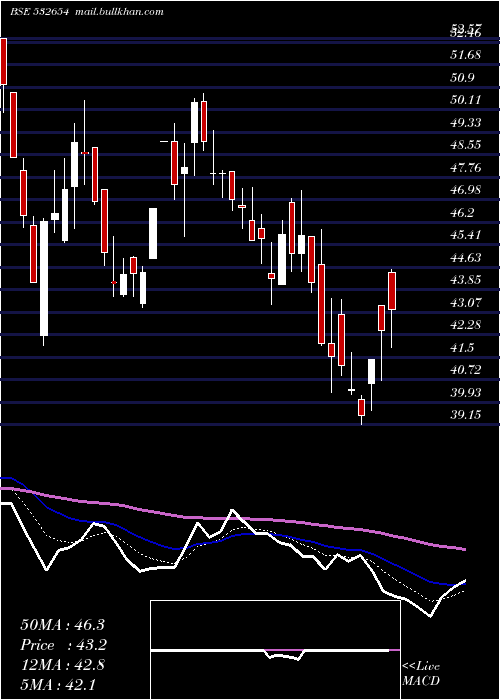
Task: Click the 12MA : 42.8 readout
Action: (62, 665)
